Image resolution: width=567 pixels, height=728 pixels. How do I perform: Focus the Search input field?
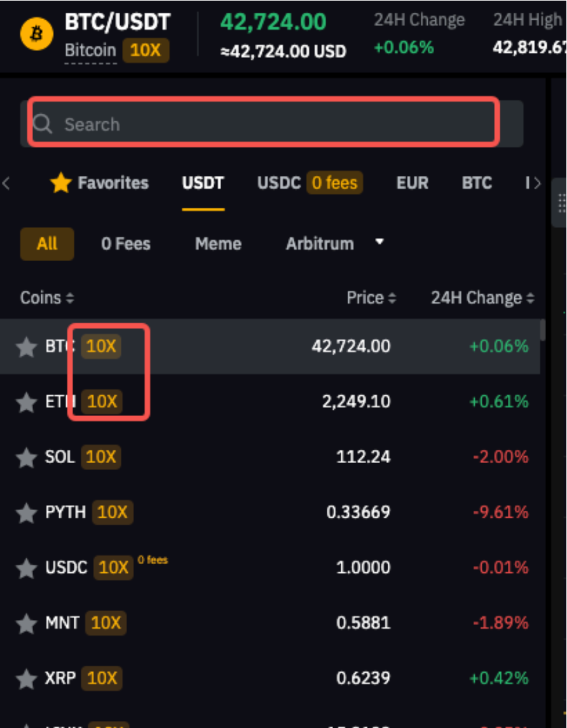point(273,124)
